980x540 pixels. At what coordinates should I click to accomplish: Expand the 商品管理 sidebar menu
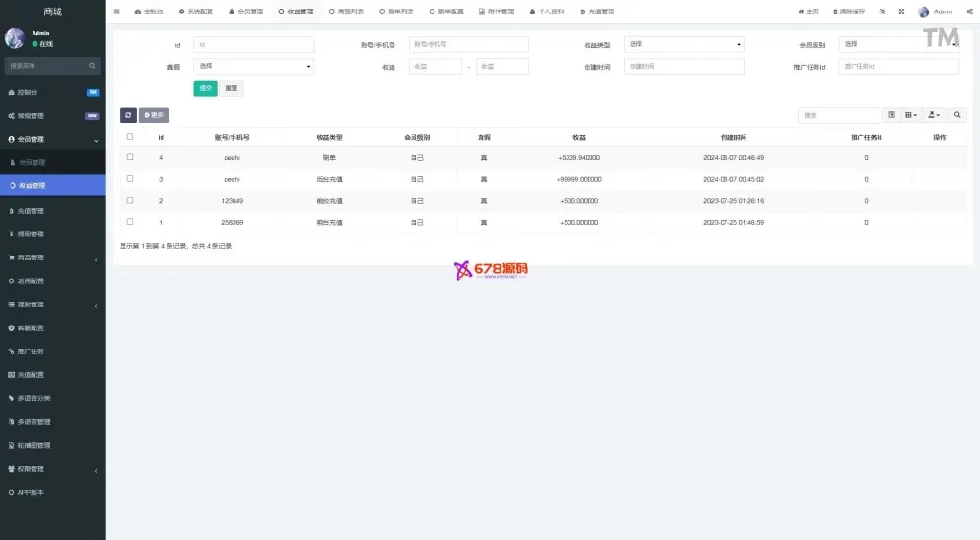point(53,258)
